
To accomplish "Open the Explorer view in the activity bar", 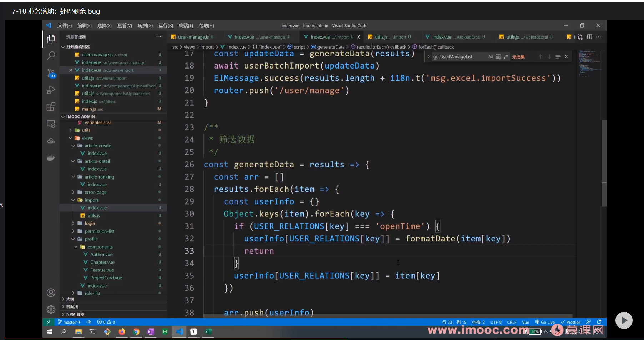I will pyautogui.click(x=51, y=39).
